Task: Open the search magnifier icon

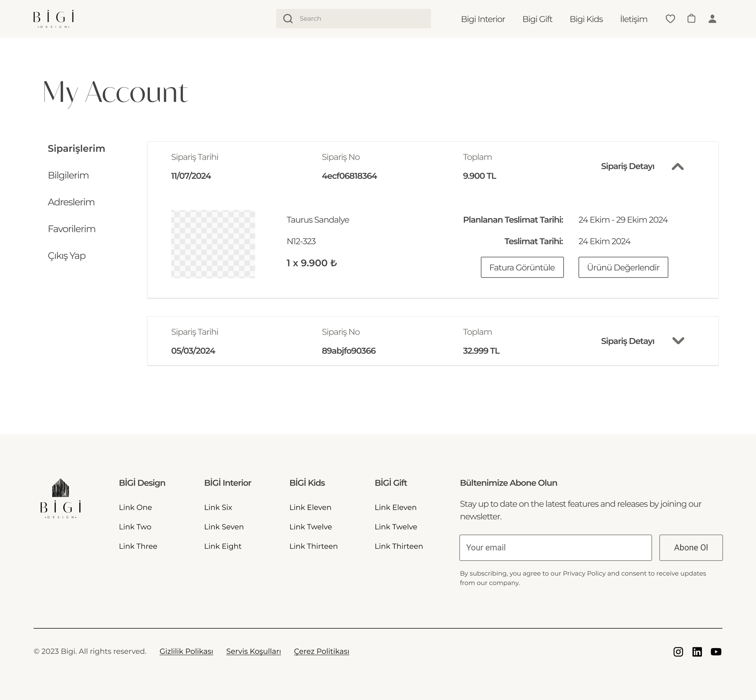Action: (288, 18)
